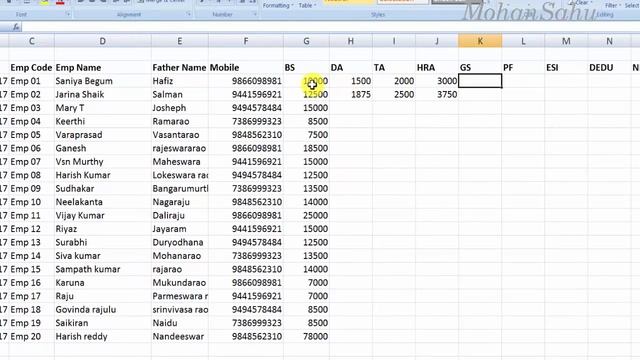Click the 'ESI' header cell
This screenshot has height=360, width=640.
point(566,67)
